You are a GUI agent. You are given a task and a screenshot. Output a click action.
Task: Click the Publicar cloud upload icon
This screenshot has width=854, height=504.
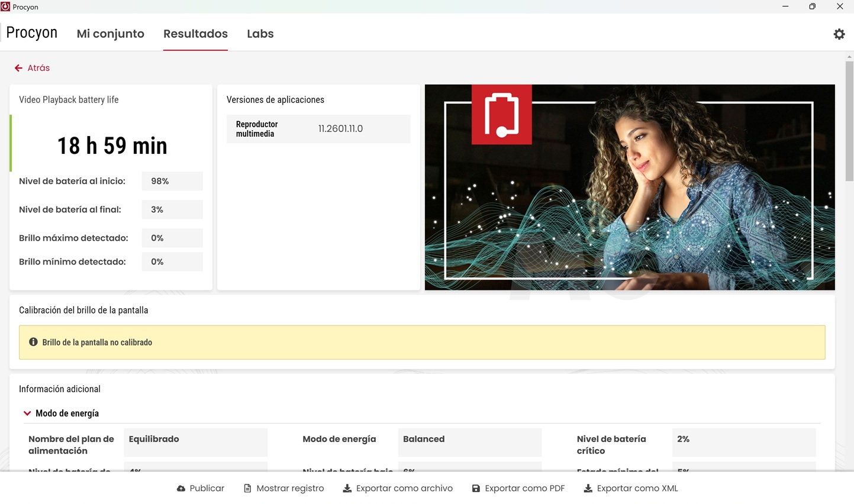[x=181, y=489]
